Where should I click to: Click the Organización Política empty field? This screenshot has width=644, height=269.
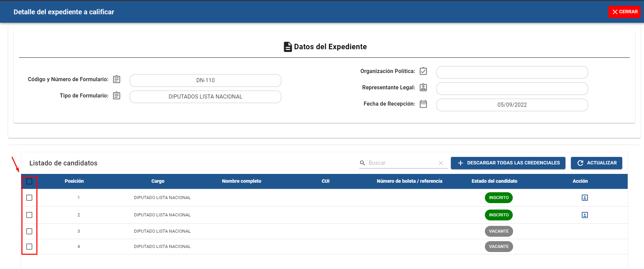pyautogui.click(x=512, y=72)
